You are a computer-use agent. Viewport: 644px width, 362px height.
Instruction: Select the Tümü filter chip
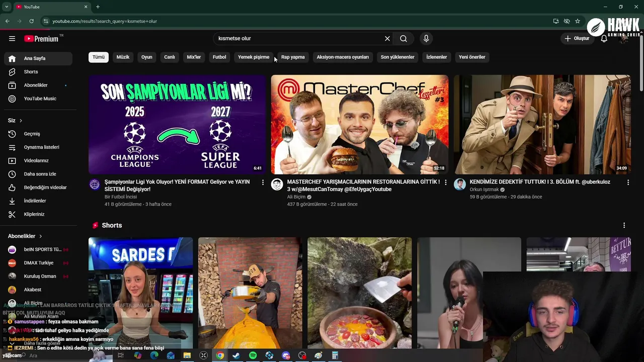(x=99, y=57)
